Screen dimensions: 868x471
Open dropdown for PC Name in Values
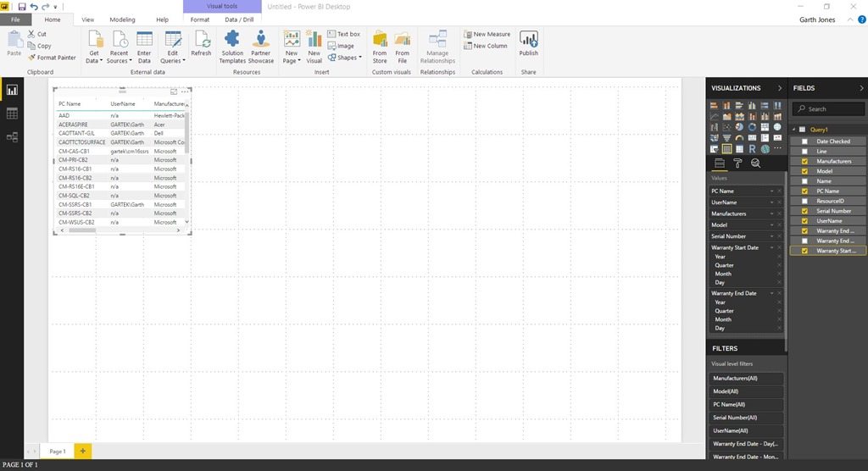point(771,191)
